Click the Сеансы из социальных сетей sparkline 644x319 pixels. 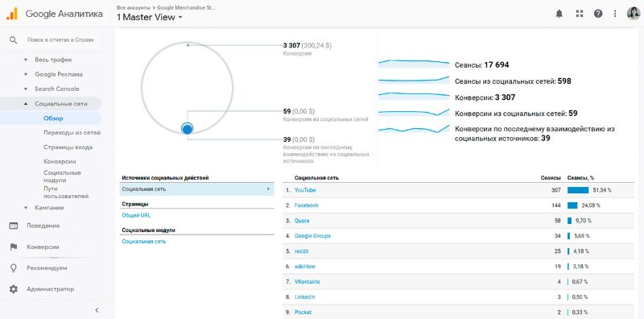coord(414,80)
